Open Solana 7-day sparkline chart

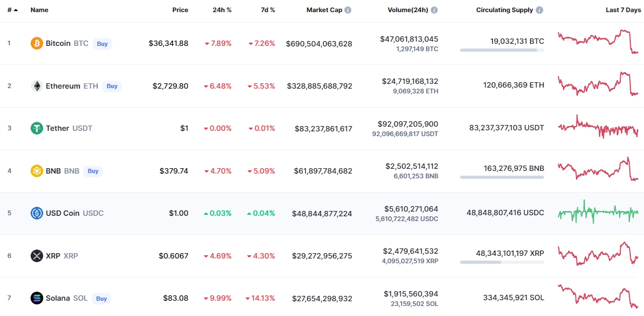(x=598, y=296)
